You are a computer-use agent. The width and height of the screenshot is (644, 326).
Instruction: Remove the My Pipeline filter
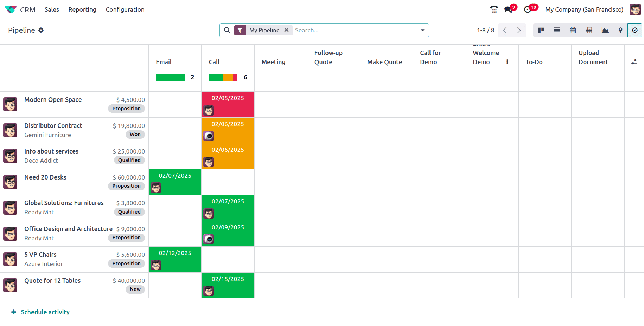287,30
